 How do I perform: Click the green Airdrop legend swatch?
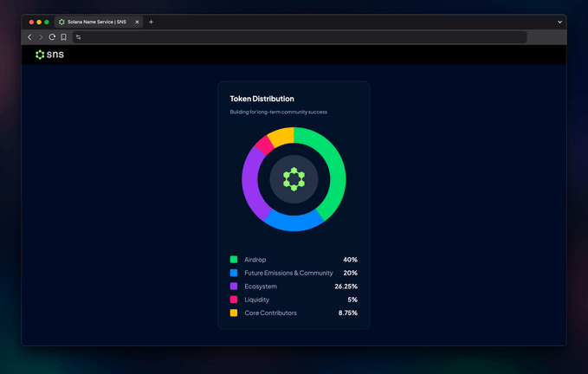pos(234,260)
